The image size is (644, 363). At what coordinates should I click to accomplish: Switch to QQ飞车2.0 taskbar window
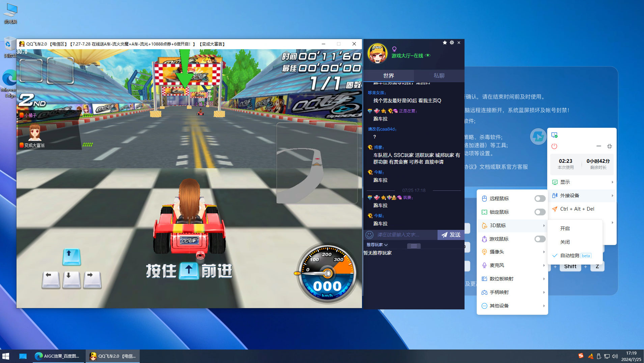(113, 356)
